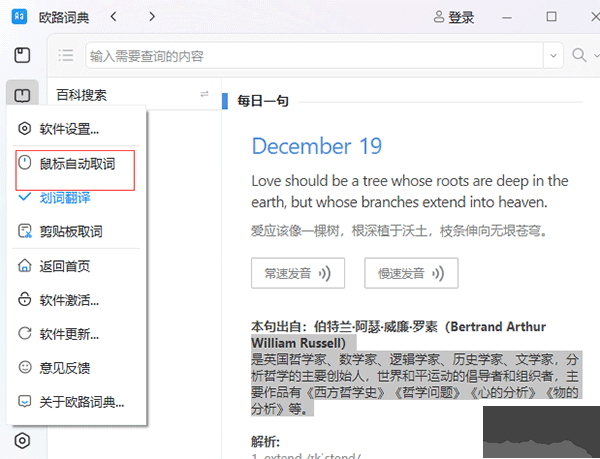Click the refresh icon beside 软件更新

[x=25, y=333]
